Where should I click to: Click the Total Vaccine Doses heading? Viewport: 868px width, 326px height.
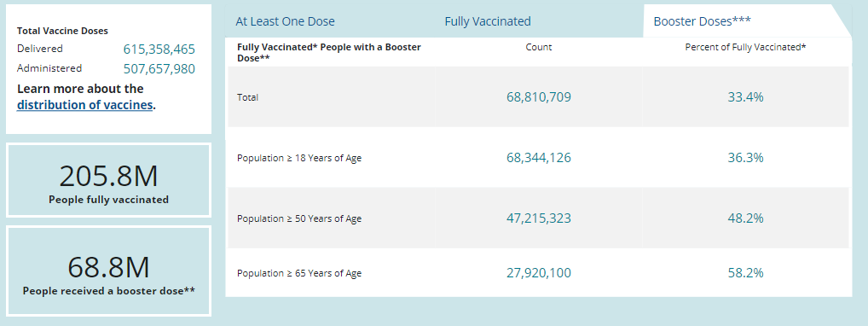[62, 31]
